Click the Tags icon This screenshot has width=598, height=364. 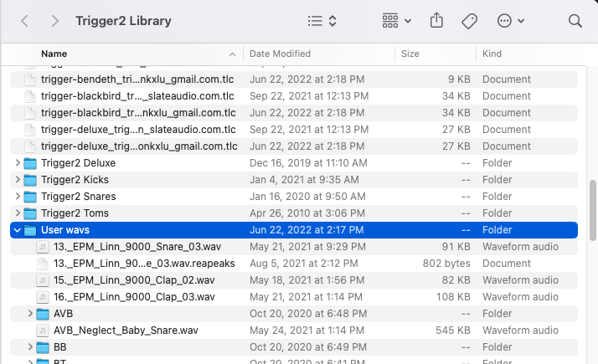(470, 21)
